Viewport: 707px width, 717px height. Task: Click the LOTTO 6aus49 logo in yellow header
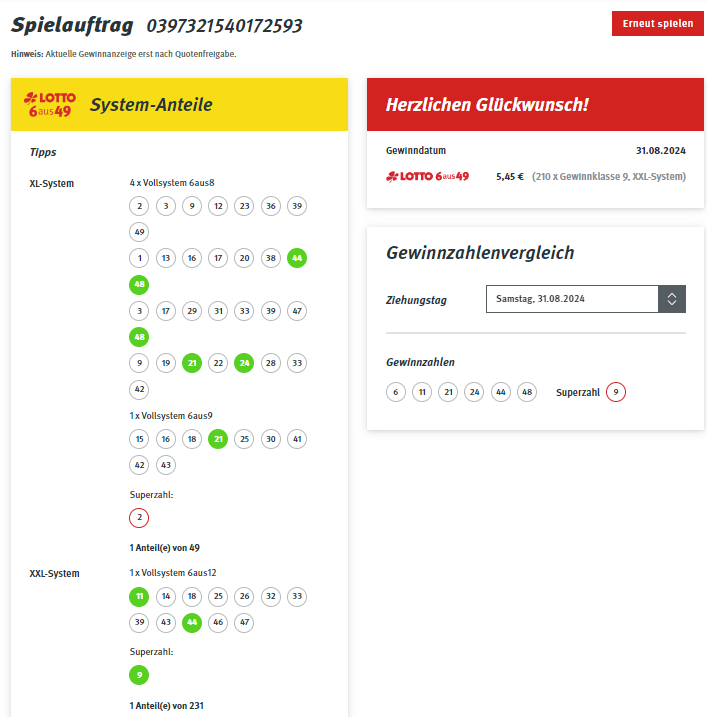point(50,105)
